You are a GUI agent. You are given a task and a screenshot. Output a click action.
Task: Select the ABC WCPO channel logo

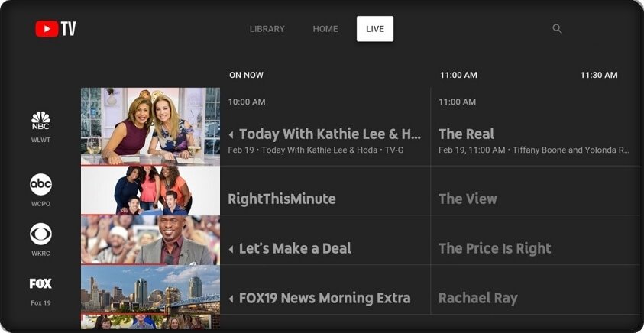[x=40, y=184]
